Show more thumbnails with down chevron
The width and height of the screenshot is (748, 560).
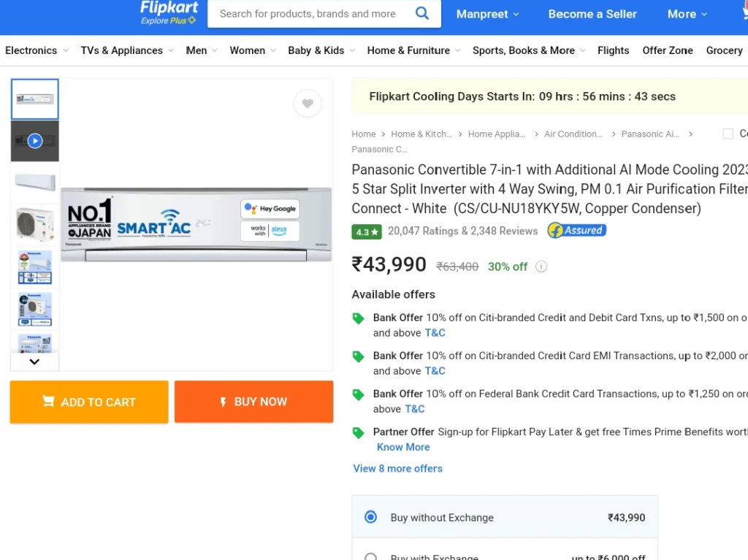34,361
